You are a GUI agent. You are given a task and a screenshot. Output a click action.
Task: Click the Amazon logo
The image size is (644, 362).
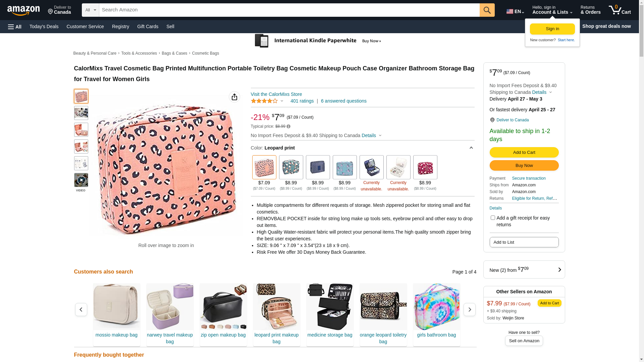point(23,10)
